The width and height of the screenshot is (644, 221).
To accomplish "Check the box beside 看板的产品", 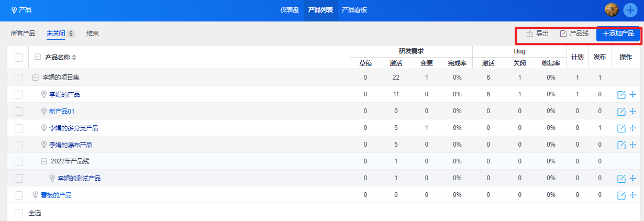I will coord(19,195).
